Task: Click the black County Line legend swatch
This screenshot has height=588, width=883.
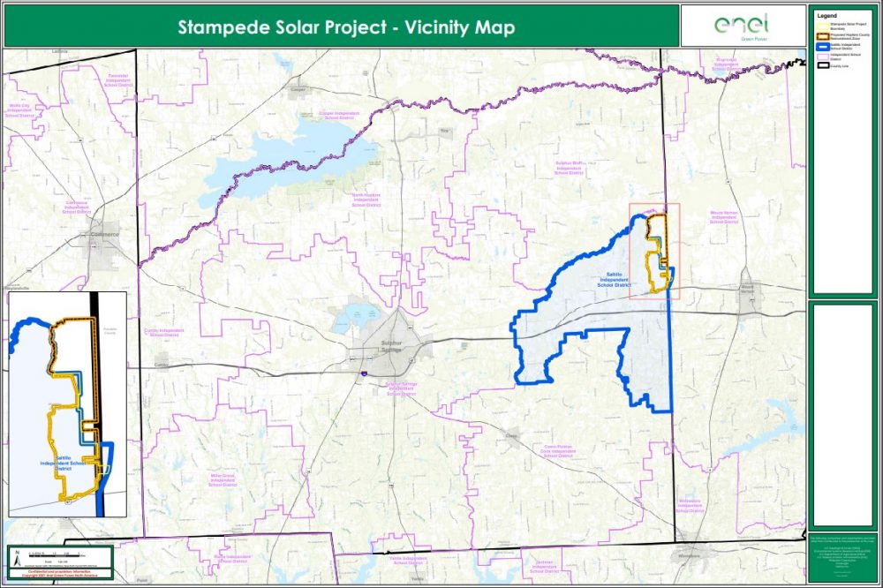Action: [x=823, y=66]
